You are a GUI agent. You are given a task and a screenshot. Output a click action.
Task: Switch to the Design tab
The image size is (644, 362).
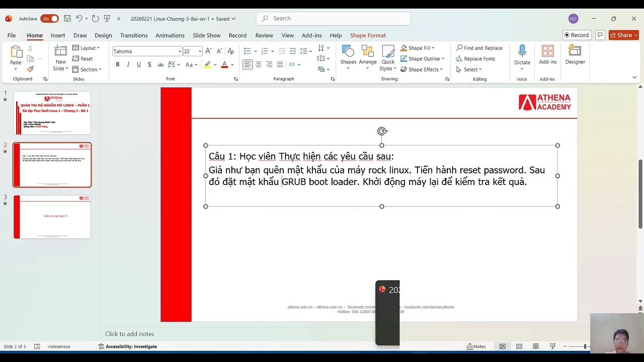point(103,35)
